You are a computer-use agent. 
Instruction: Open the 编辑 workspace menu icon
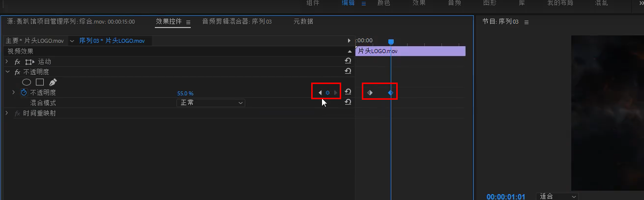(x=364, y=3)
